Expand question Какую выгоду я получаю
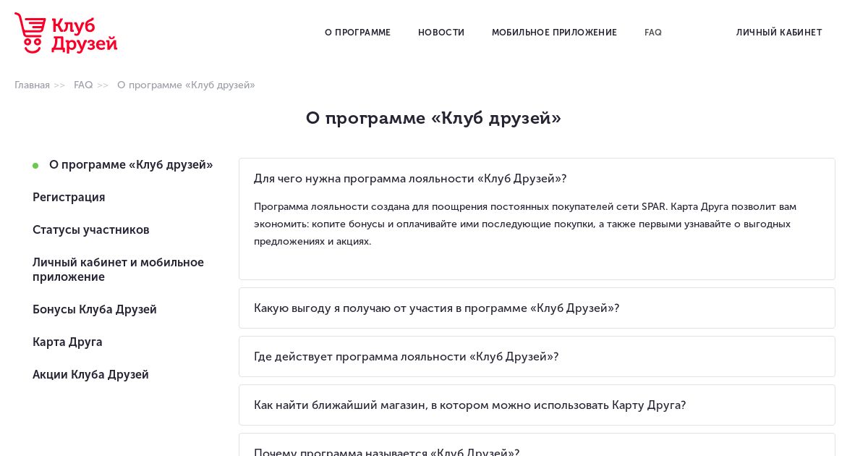This screenshot has height=456, width=868. 537,308
